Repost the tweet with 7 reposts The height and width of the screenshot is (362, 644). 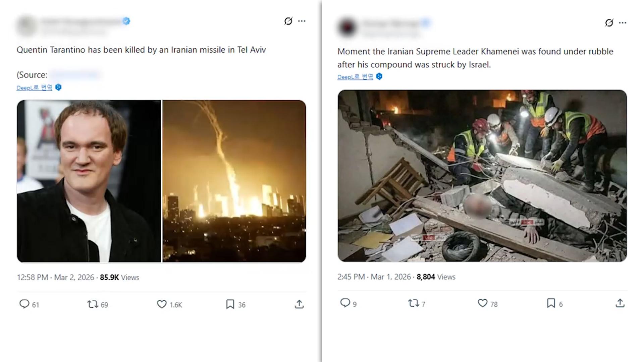click(x=413, y=303)
